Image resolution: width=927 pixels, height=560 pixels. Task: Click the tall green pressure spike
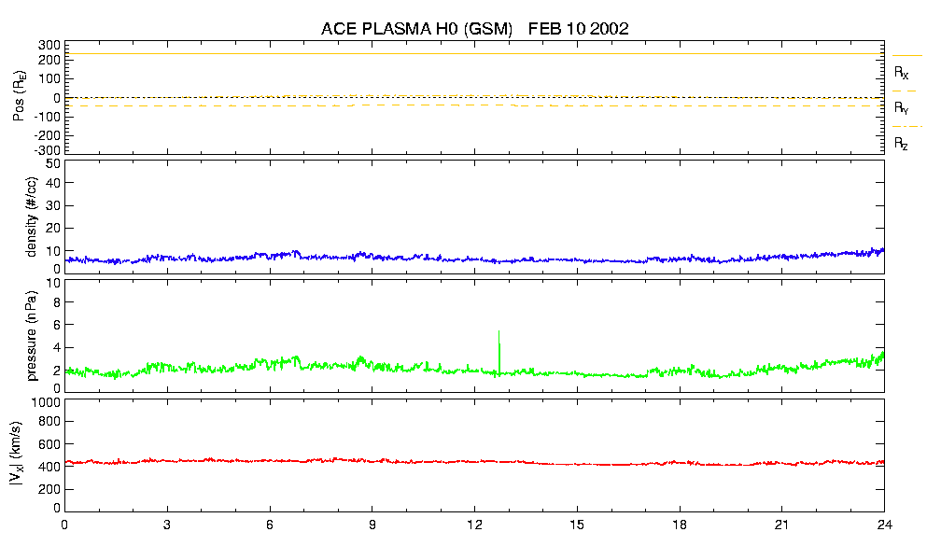pyautogui.click(x=499, y=347)
